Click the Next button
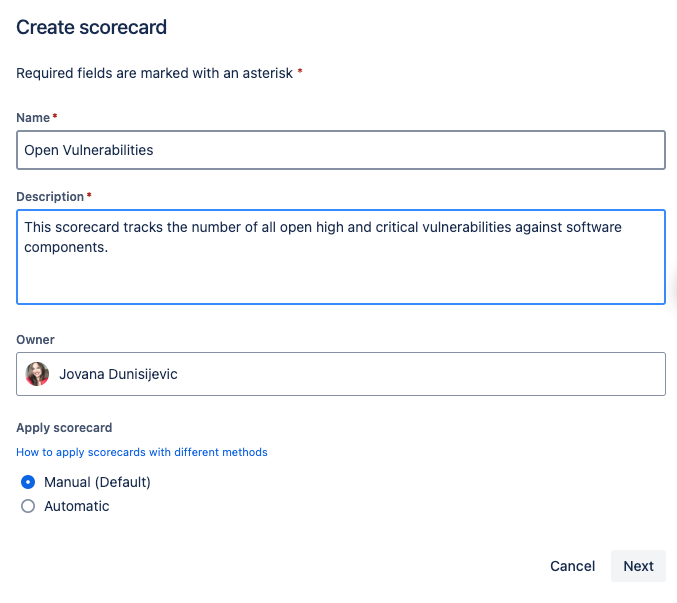The height and width of the screenshot is (603, 677). 638,566
